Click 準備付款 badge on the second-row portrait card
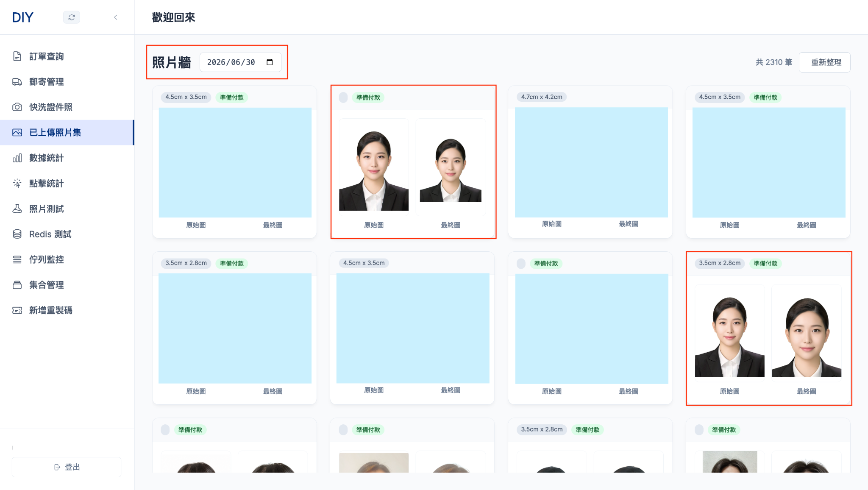Screen dimensions: 868x490 (x=765, y=264)
